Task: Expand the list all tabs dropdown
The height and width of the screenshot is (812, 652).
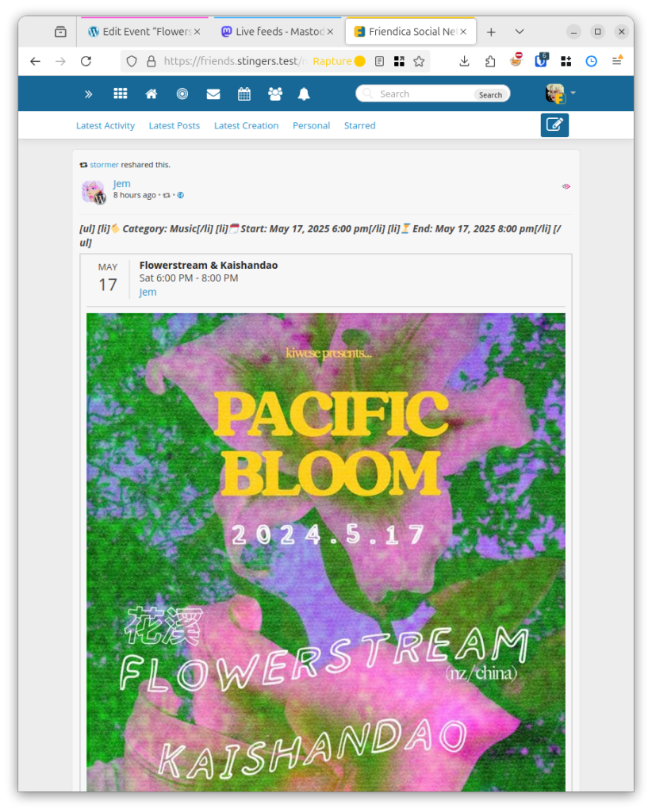Action: [520, 32]
